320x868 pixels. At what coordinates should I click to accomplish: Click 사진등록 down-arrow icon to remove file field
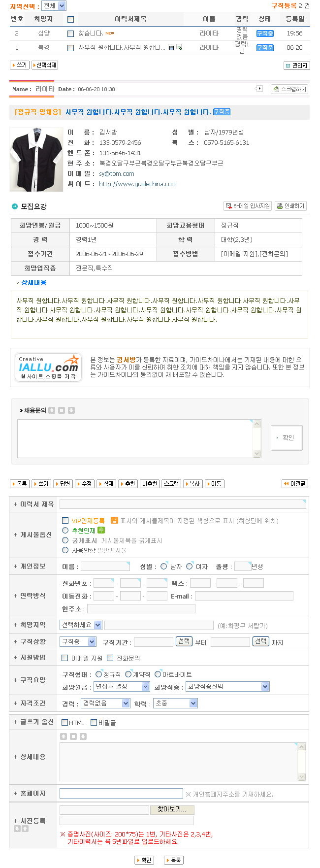point(17,829)
